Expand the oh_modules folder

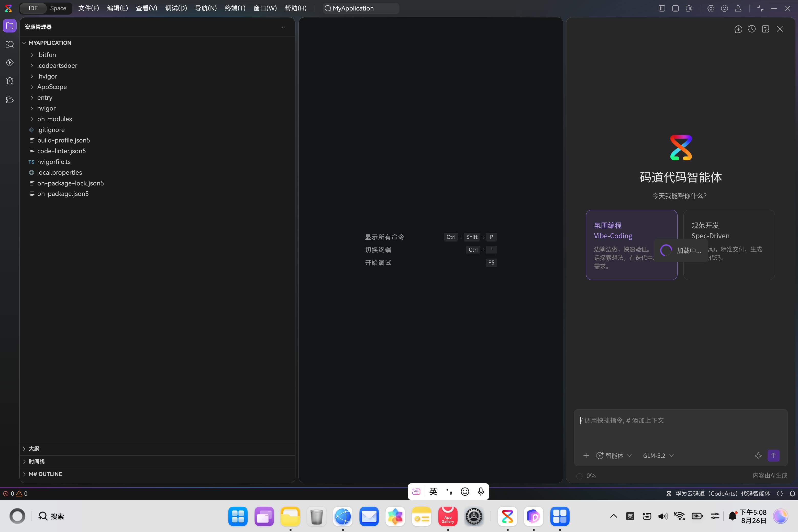pyautogui.click(x=158, y=119)
